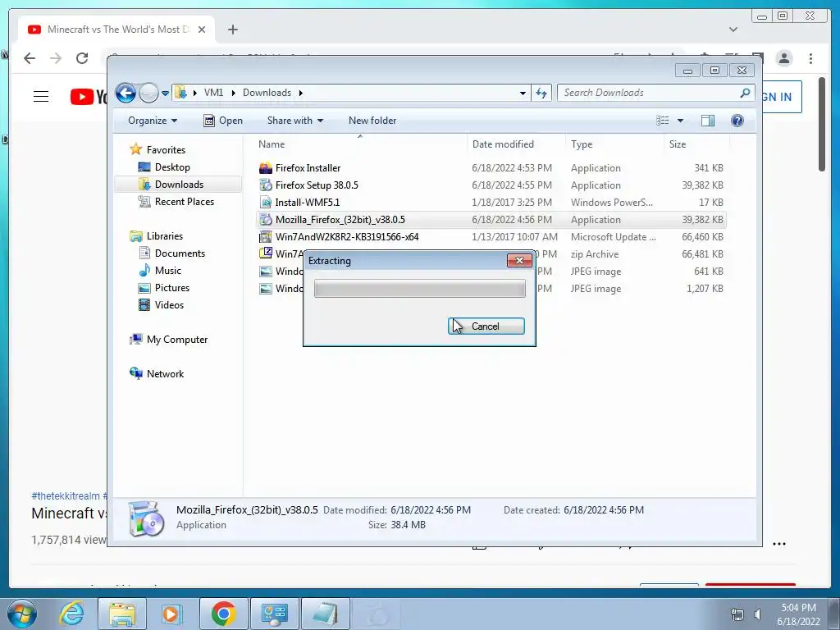This screenshot has width=840, height=630.
Task: Reload the Chrome page
Action: [81, 58]
